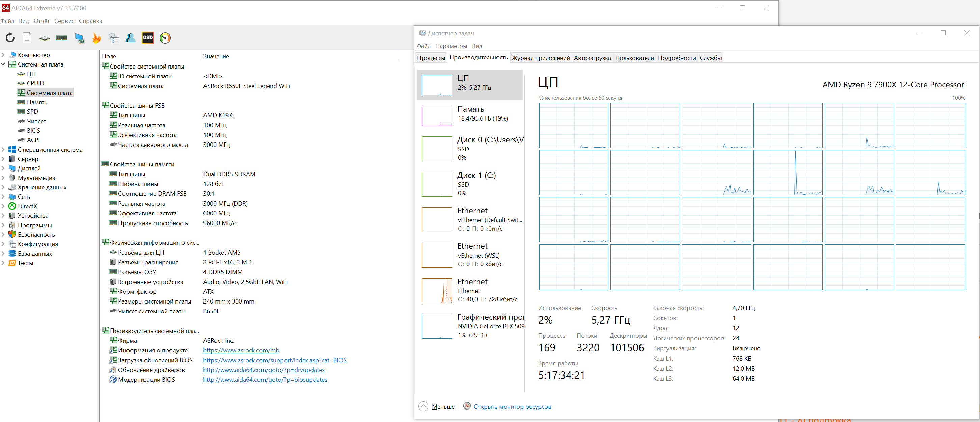The height and width of the screenshot is (422, 980).
Task: Collapse the Системная плата tree node
Action: click(x=3, y=64)
